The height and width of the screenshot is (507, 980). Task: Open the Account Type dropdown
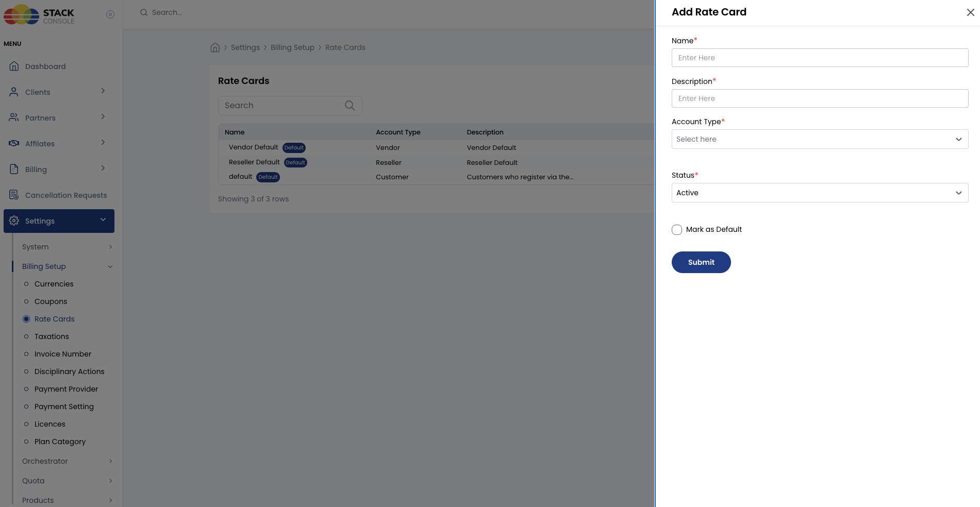(x=820, y=139)
